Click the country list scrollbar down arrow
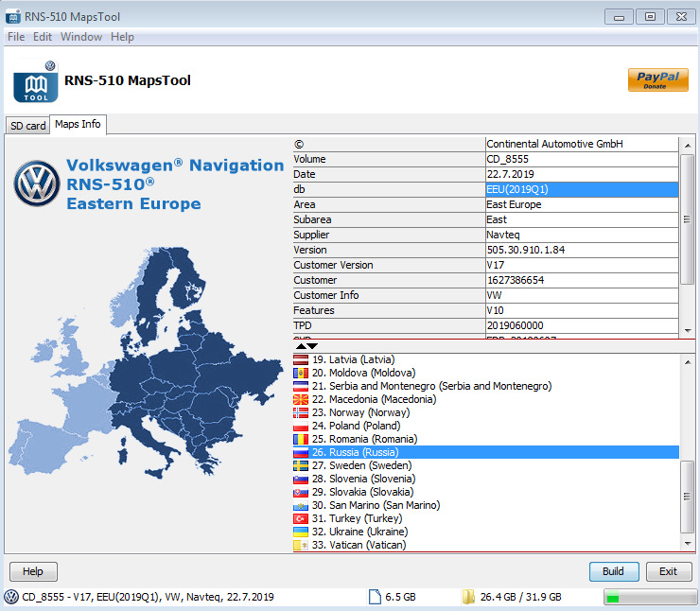Screen dimensions: 700x611 pos(687,544)
